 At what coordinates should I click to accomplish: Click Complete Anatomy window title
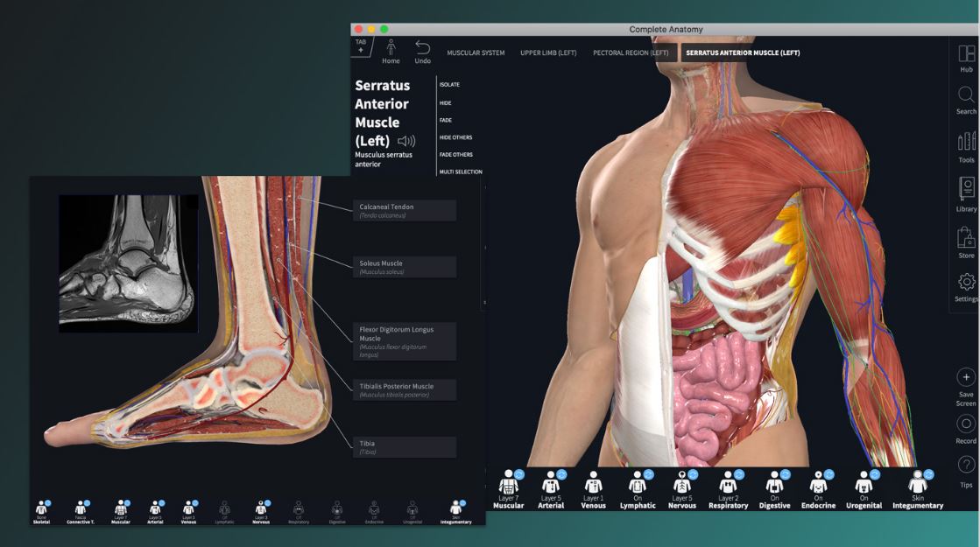666,30
